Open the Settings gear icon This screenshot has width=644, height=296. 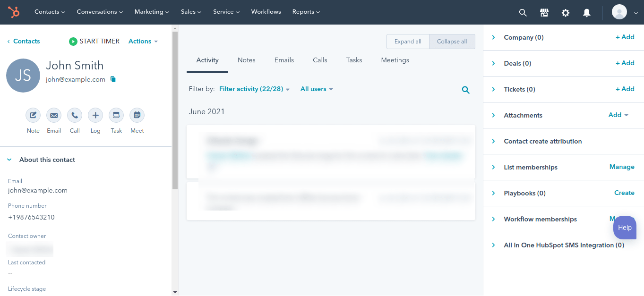(x=565, y=13)
